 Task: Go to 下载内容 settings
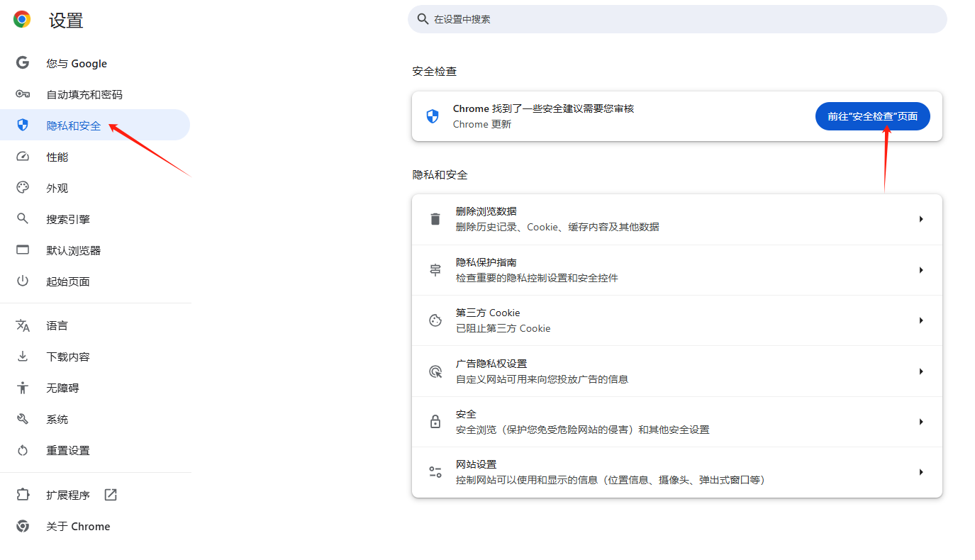pos(95,357)
